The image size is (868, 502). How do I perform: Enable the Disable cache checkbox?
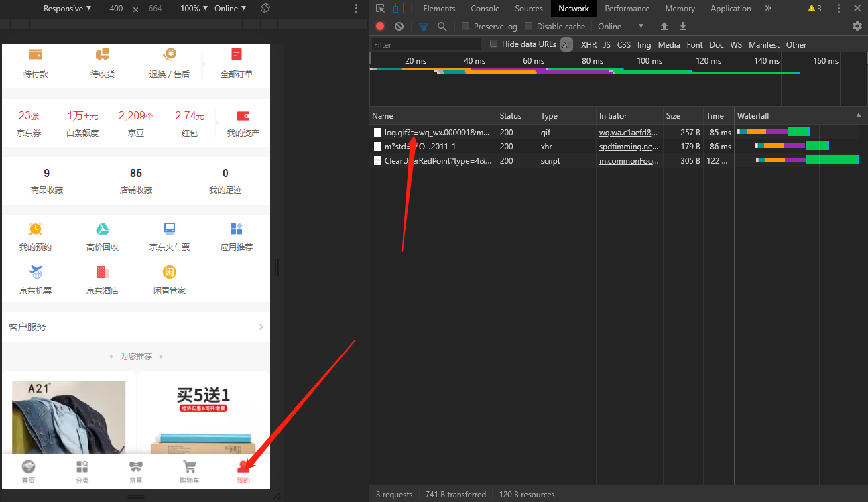pos(529,26)
